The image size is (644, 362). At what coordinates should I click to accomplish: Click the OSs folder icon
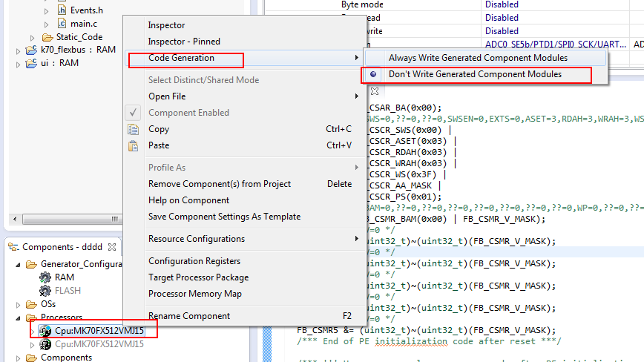point(31,304)
